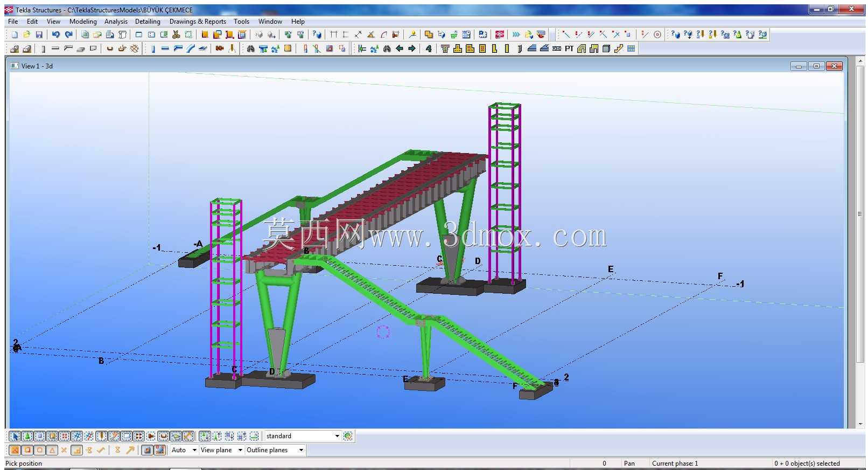Click the Current phase: 1 status text
868x470 pixels.
point(675,464)
